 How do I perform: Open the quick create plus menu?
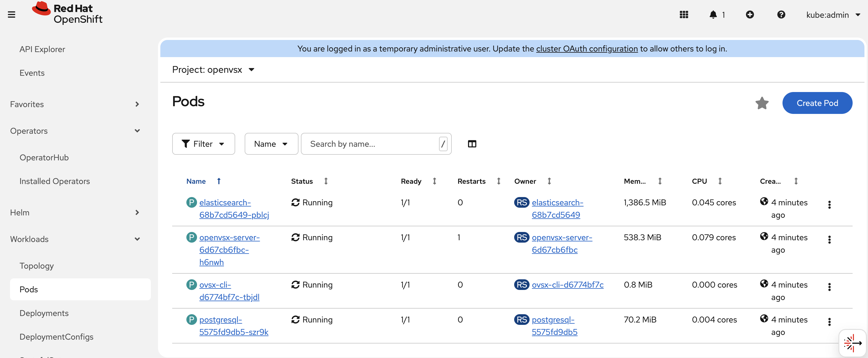tap(750, 14)
